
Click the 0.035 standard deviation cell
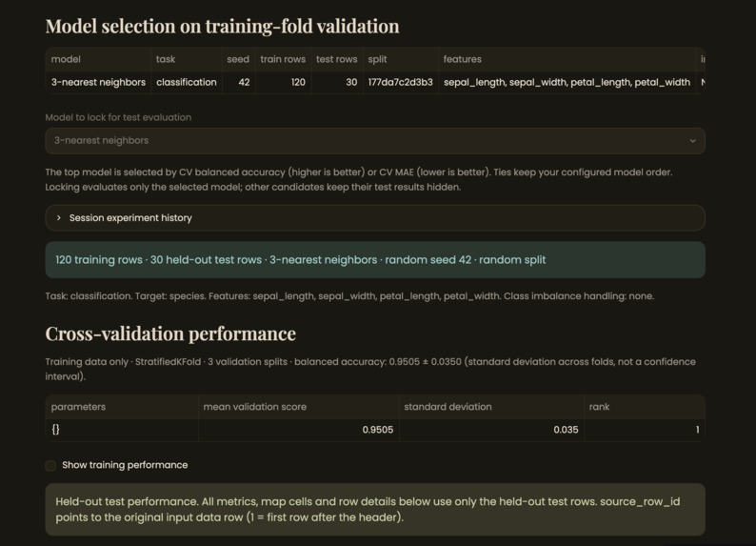tap(491, 430)
